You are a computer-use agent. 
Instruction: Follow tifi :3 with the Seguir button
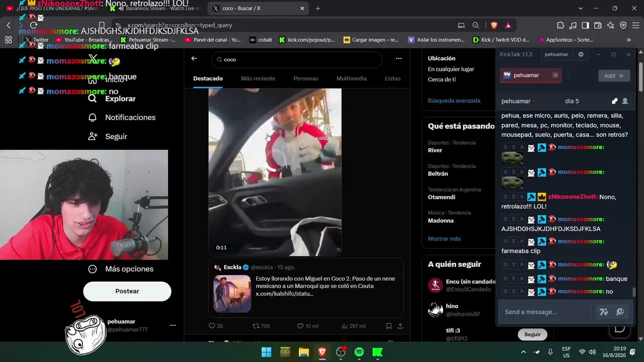532,334
